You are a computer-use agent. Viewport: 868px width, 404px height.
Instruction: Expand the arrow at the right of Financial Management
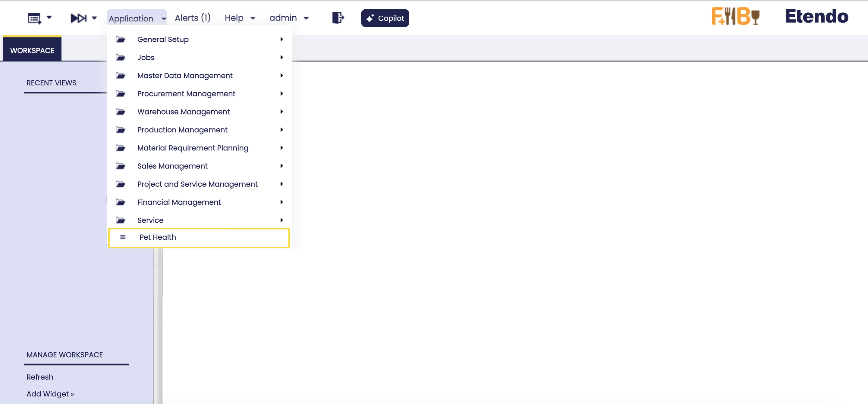point(282,202)
